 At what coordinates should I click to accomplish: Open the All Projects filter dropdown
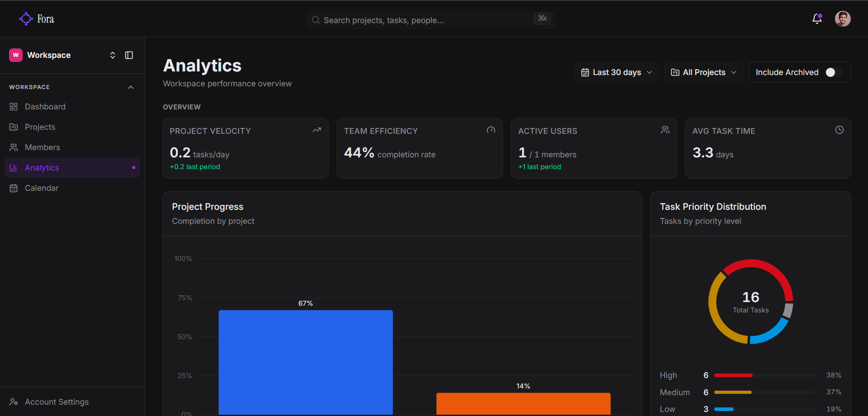(704, 72)
